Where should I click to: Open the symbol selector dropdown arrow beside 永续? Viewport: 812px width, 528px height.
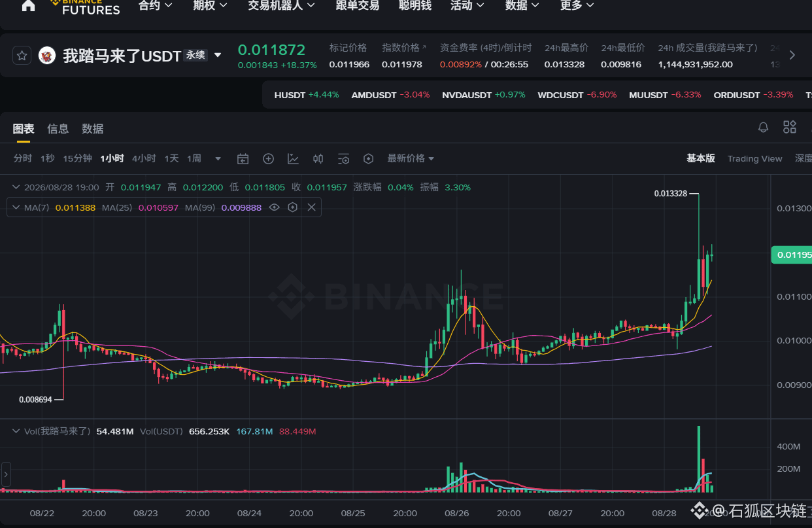click(218, 56)
